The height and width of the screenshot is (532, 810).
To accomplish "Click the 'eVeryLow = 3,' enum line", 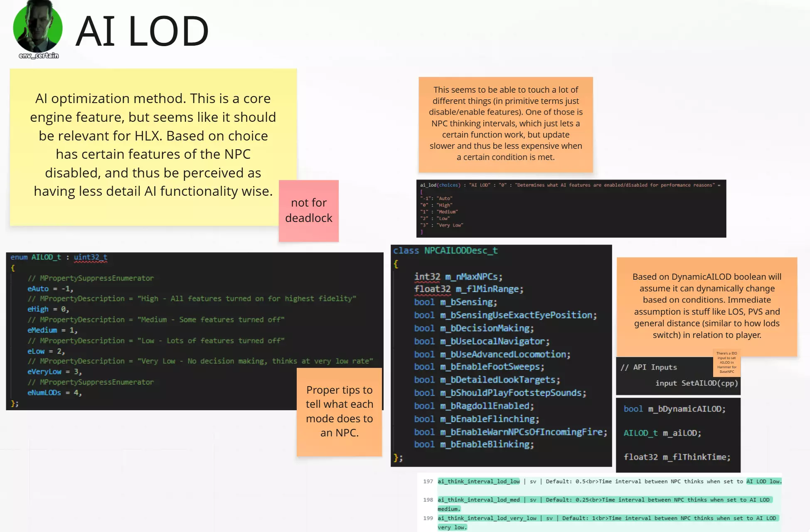I will pyautogui.click(x=54, y=372).
